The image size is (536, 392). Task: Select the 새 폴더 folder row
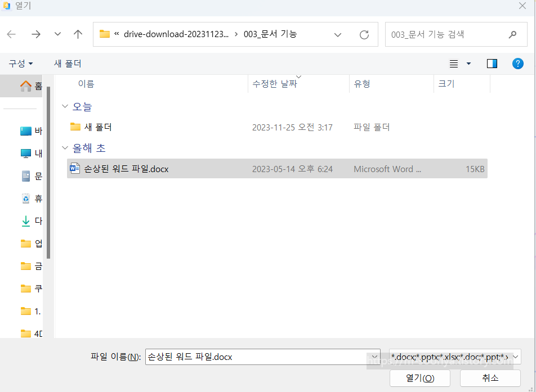[x=277, y=127]
